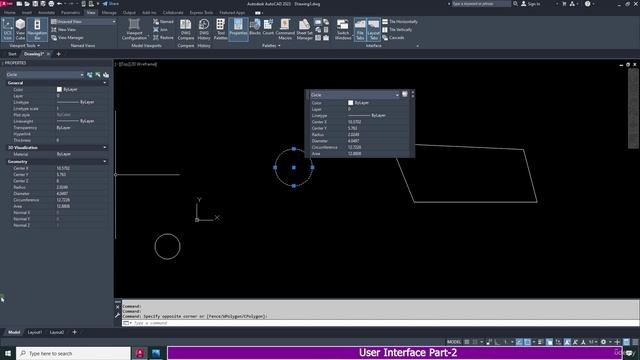Viewport: 640px width, 360px height.
Task: Open the Manage ribbon tab
Action: [x=109, y=13]
